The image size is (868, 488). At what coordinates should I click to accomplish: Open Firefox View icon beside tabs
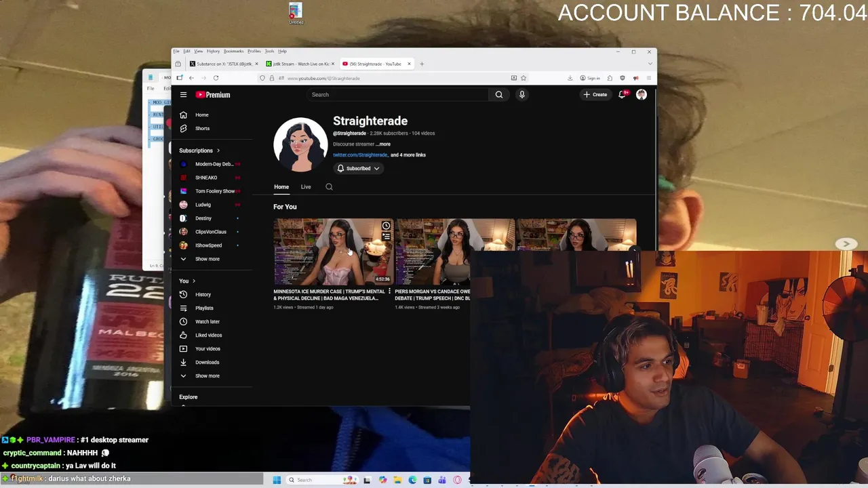[x=178, y=64]
